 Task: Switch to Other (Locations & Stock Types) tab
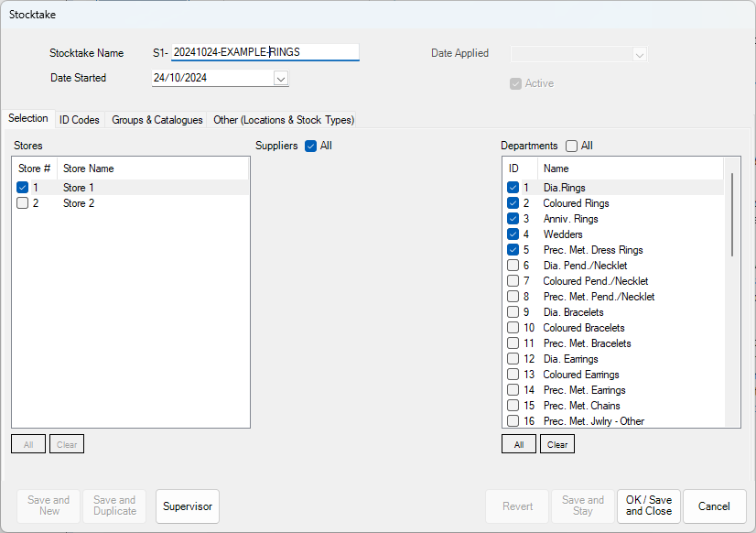click(283, 119)
